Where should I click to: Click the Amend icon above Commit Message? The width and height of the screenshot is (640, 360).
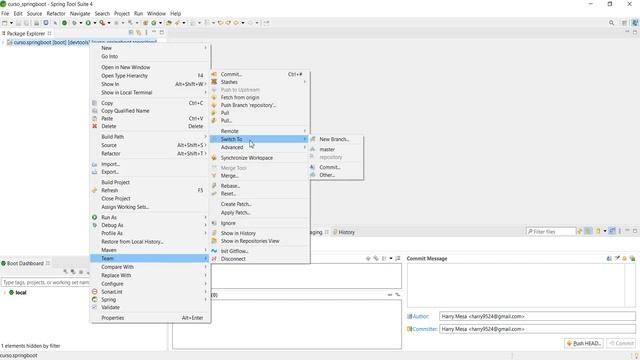pyautogui.click(x=609, y=258)
